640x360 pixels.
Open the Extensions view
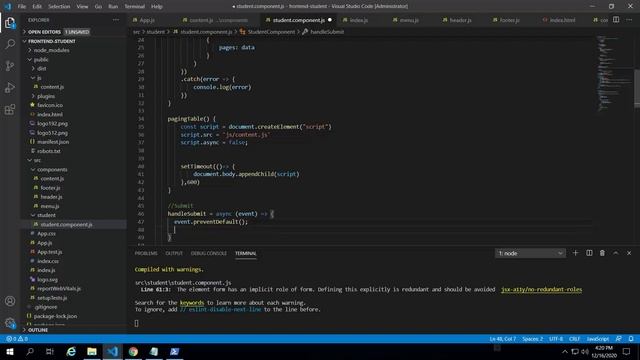(x=10, y=109)
